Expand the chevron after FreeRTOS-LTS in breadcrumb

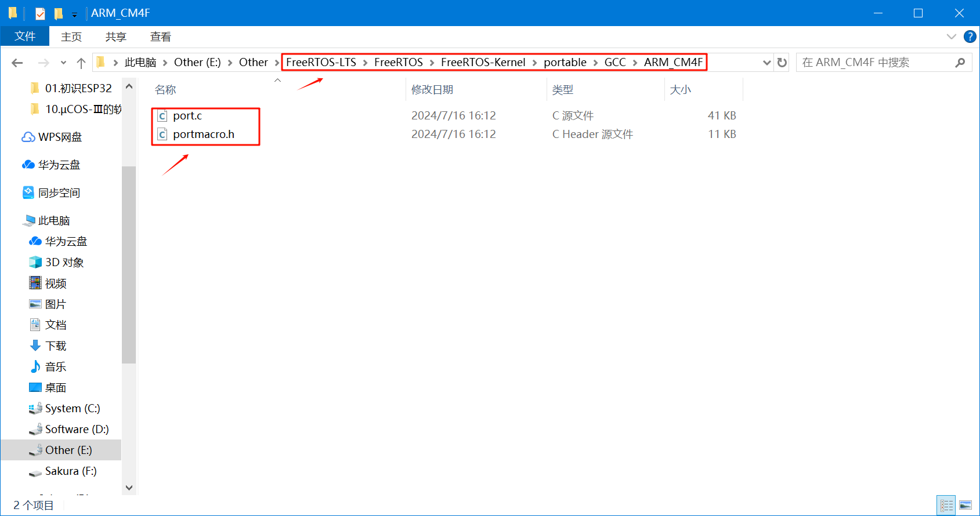pyautogui.click(x=366, y=63)
